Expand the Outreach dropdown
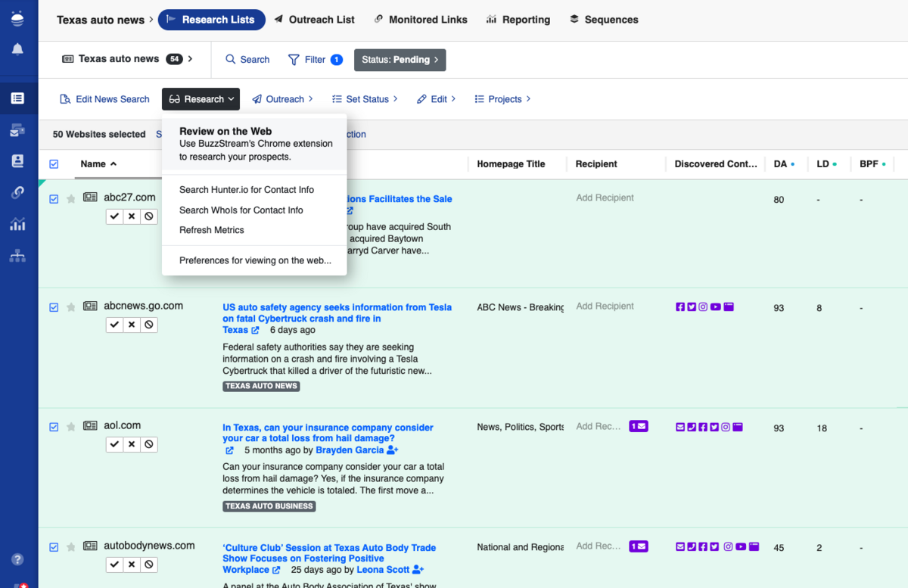Screen dimensions: 908x588 tap(283, 99)
